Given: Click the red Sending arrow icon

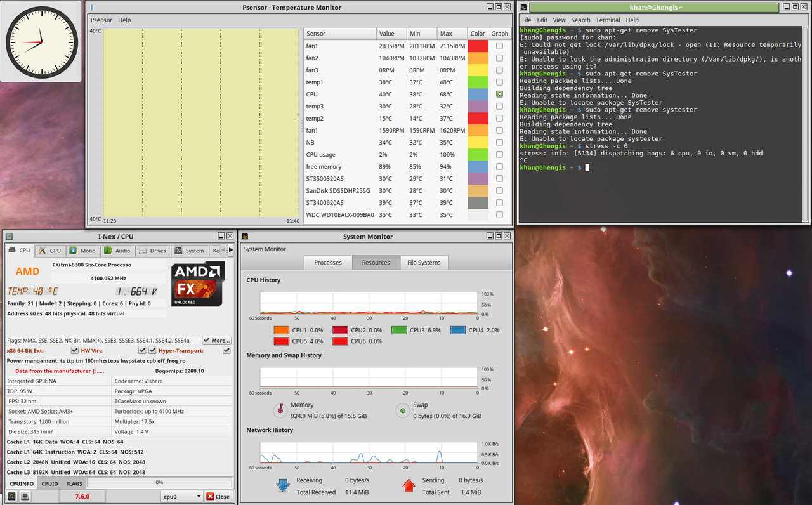Looking at the screenshot, I should click(x=409, y=486).
